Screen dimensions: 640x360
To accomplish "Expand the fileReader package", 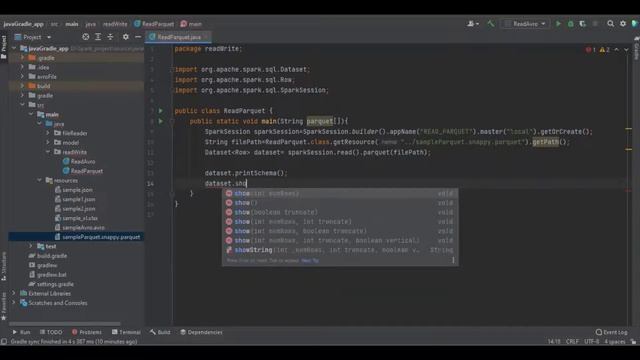I will [x=48, y=133].
